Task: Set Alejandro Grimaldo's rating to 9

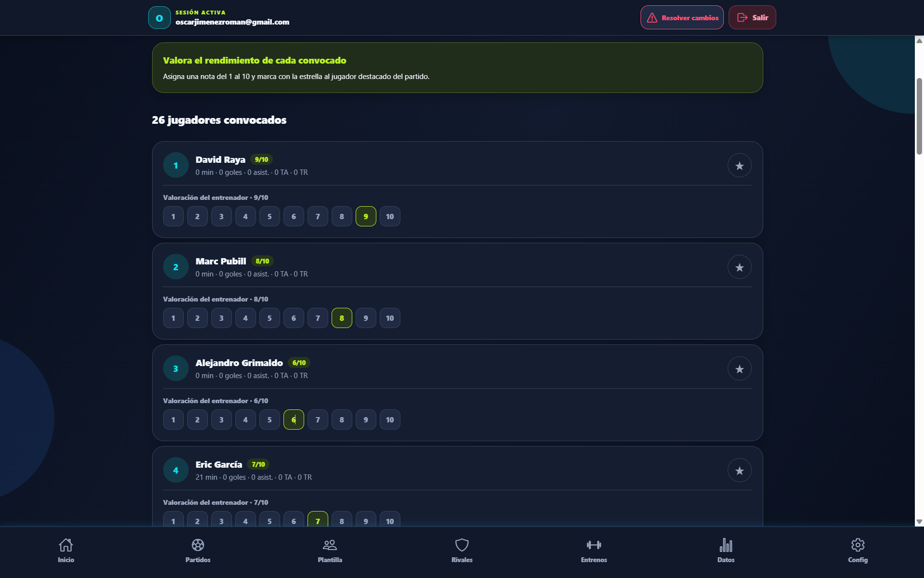Action: [366, 420]
